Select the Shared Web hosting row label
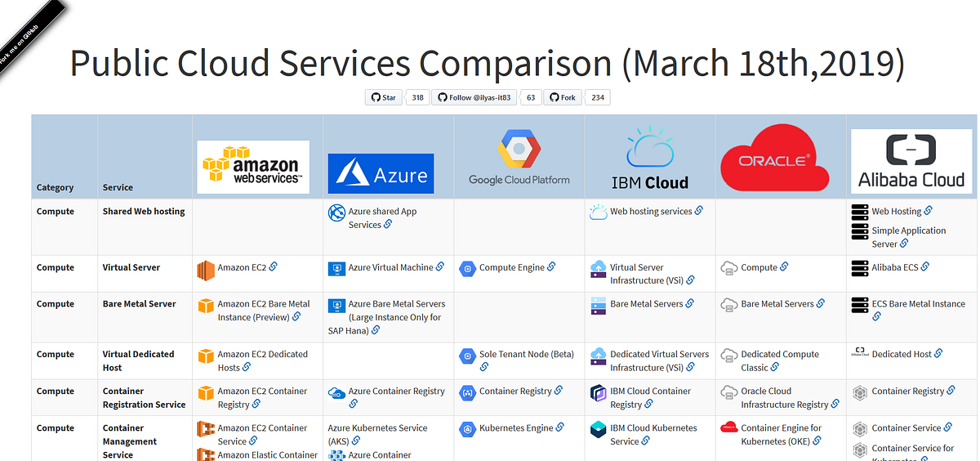This screenshot has height=461, width=980. coord(144,211)
